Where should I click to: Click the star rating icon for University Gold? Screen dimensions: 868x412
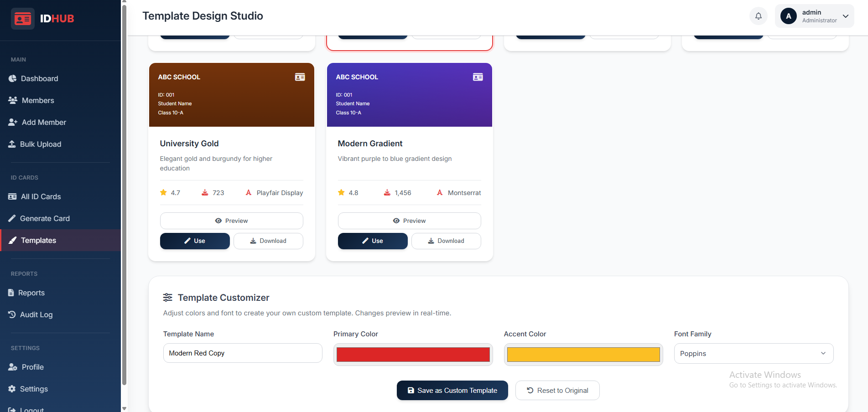pyautogui.click(x=163, y=193)
